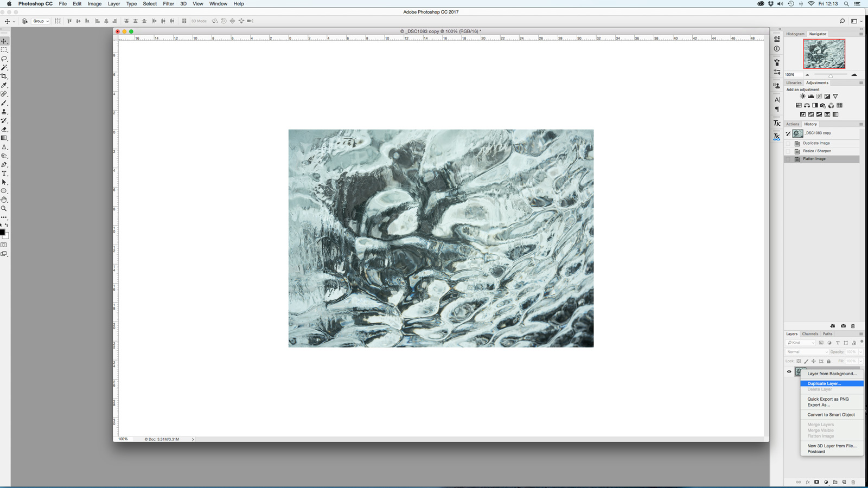Choose Duplicate Layer... from context menu
Image resolution: width=868 pixels, height=488 pixels.
coord(832,383)
